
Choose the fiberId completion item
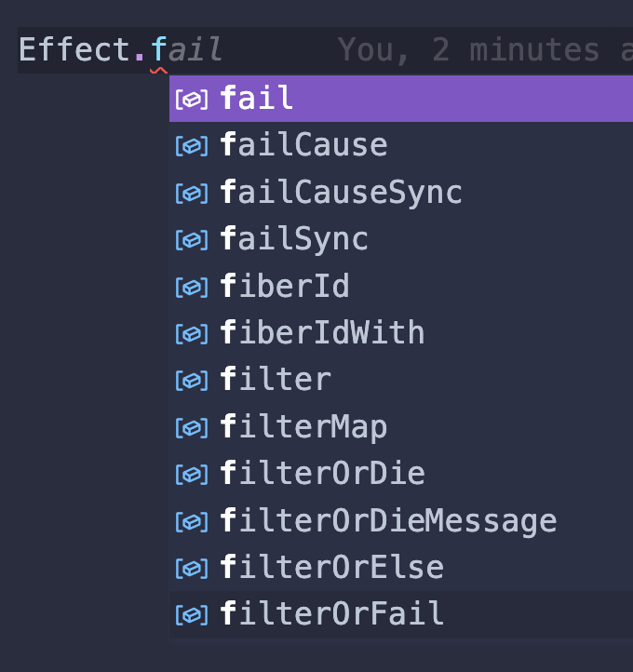[285, 287]
